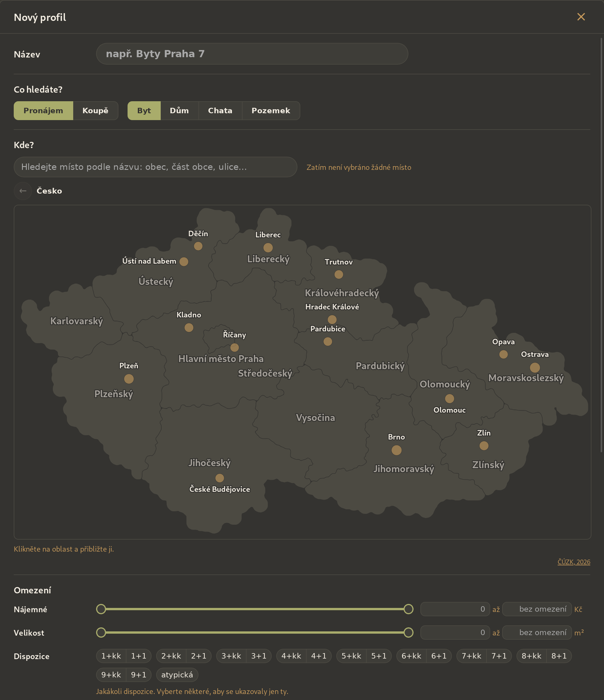
Task: Choose Byt property type
Action: [x=144, y=110]
